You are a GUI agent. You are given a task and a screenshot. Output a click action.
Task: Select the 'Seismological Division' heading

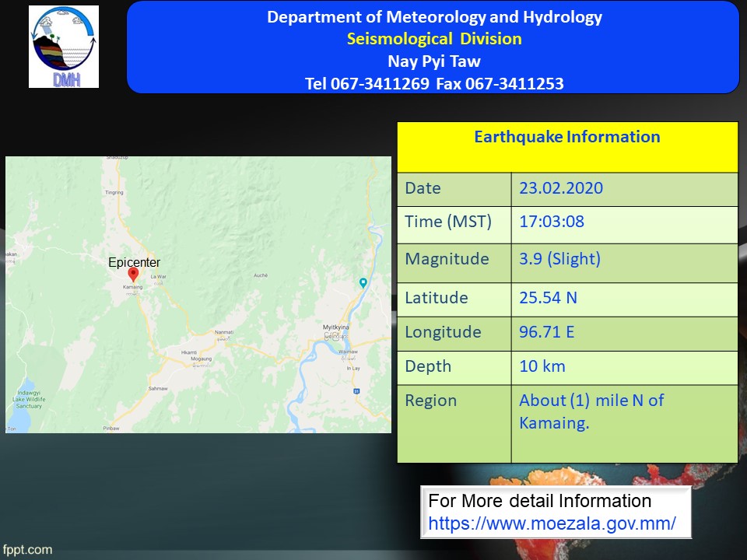(434, 39)
